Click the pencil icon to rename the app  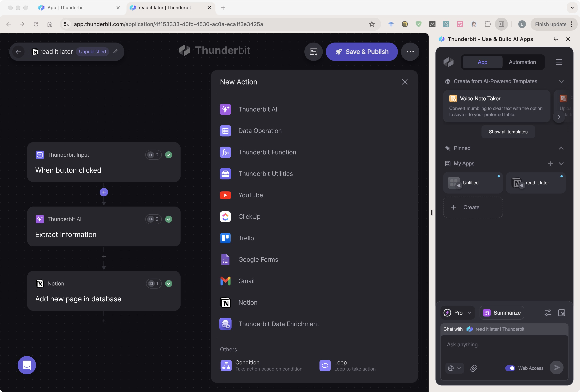pos(116,52)
